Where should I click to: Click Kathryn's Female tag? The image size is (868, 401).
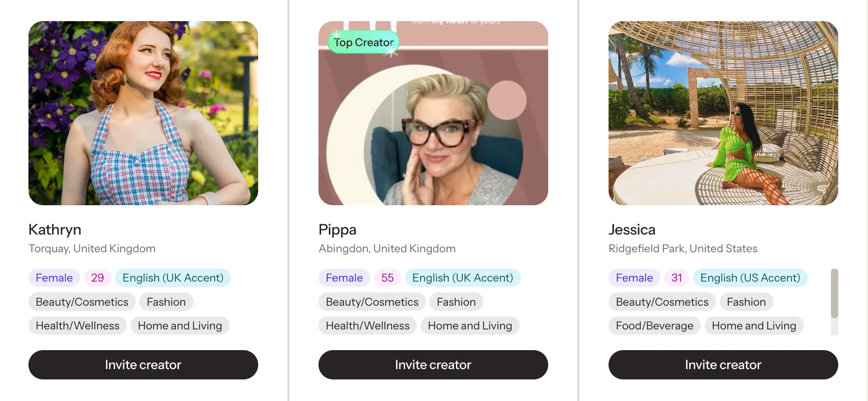point(54,278)
